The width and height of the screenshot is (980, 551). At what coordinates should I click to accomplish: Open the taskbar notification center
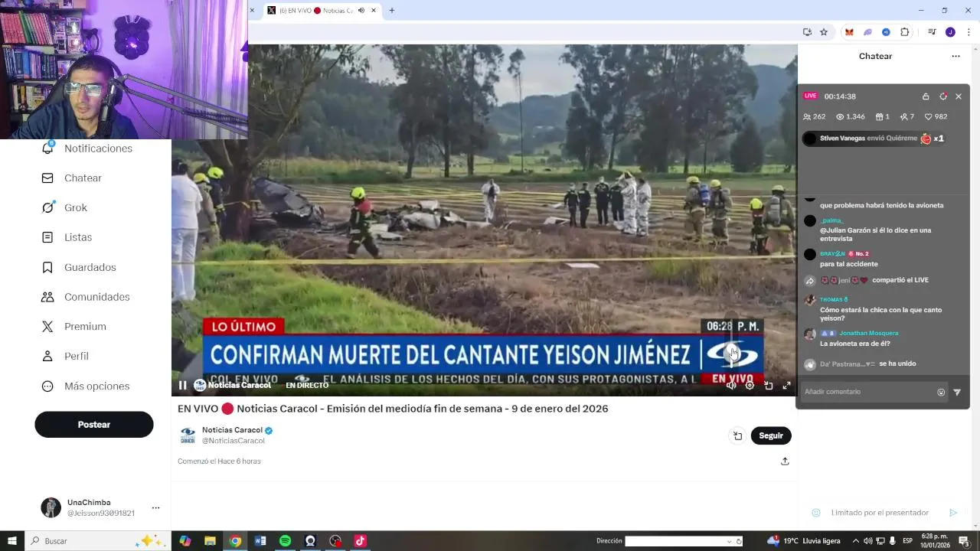[x=965, y=541]
